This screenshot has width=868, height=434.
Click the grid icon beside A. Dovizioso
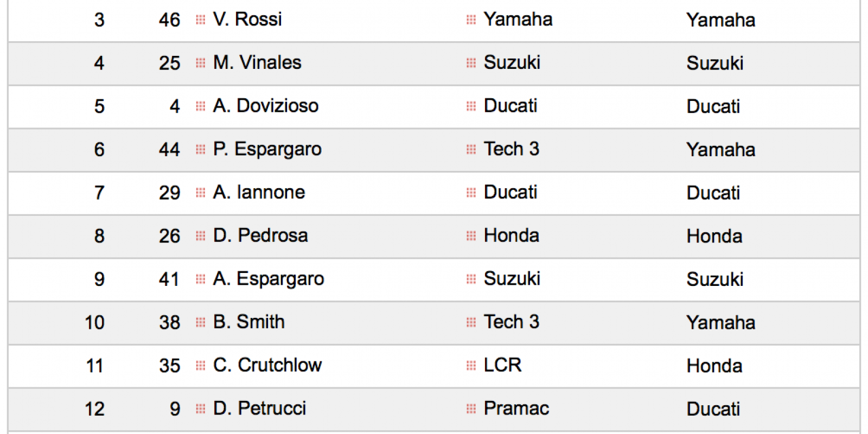point(200,106)
